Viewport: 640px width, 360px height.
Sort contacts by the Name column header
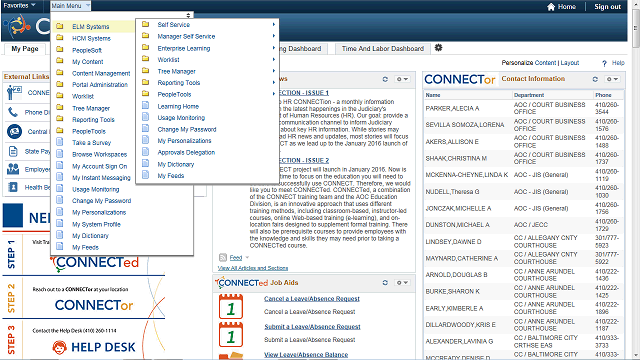(433, 95)
